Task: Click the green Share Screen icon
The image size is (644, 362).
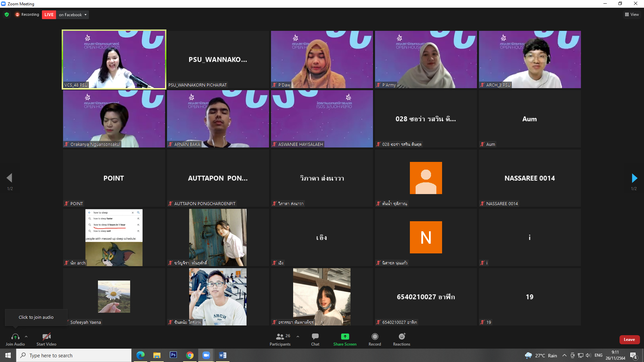Action: [x=345, y=337]
